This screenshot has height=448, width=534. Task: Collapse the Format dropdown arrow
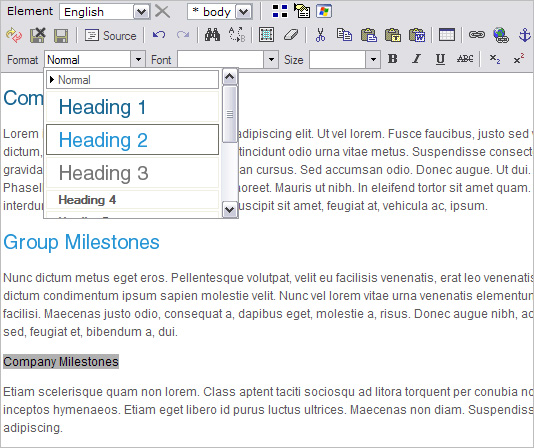(x=138, y=59)
